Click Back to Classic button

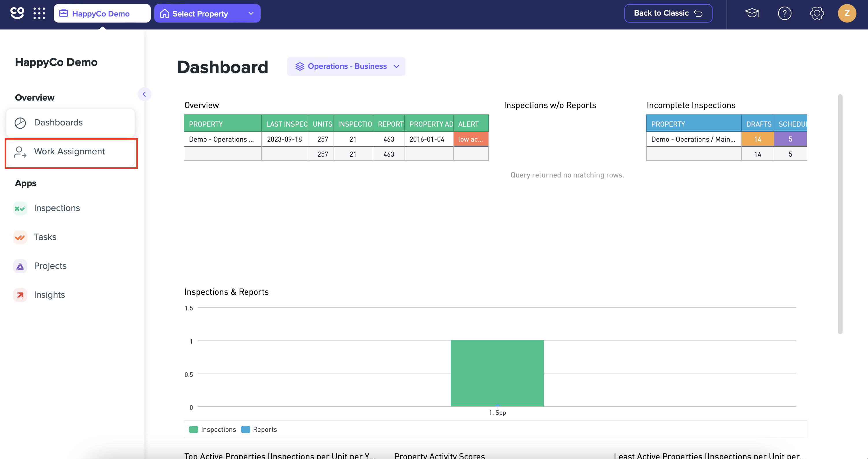(668, 13)
